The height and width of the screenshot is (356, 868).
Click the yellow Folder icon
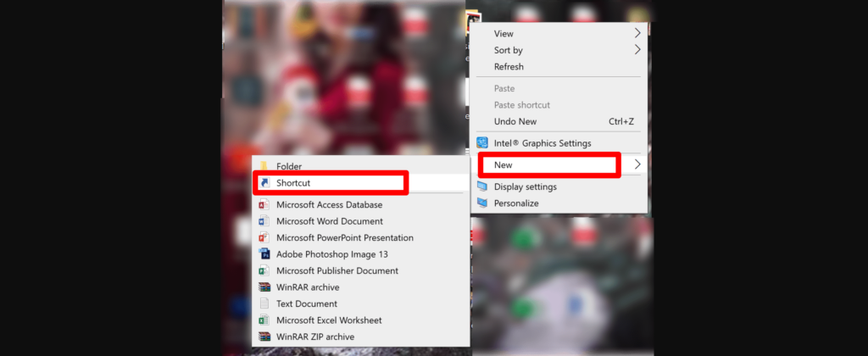pyautogui.click(x=264, y=166)
